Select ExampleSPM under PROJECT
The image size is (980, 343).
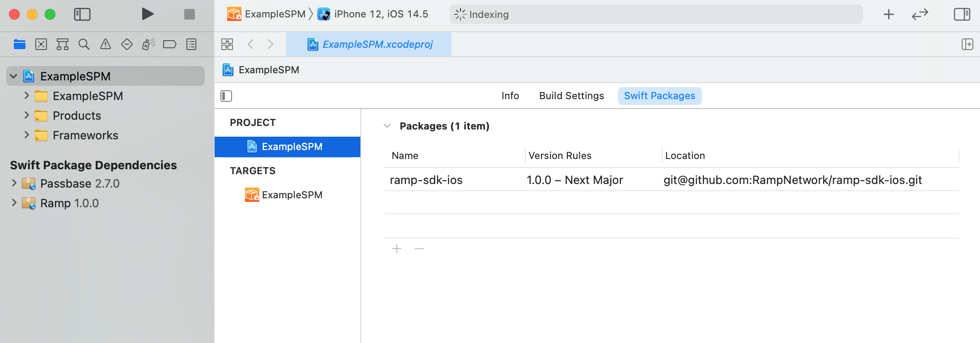287,147
